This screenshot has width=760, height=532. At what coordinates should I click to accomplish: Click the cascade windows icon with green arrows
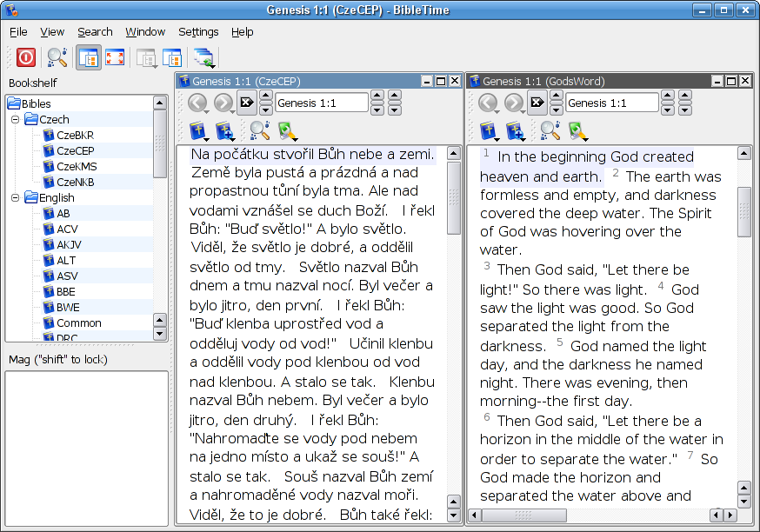click(x=204, y=58)
